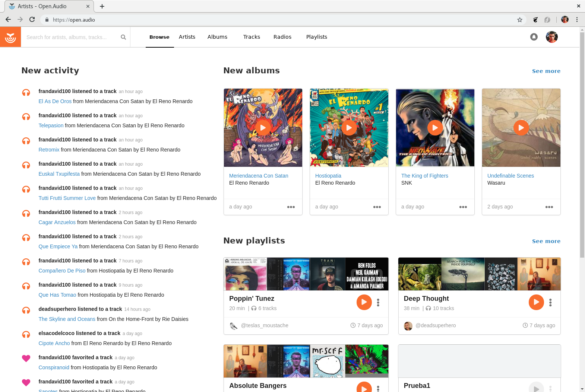This screenshot has width=585, height=392.
Task: Open a new browser tab
Action: pyautogui.click(x=102, y=6)
